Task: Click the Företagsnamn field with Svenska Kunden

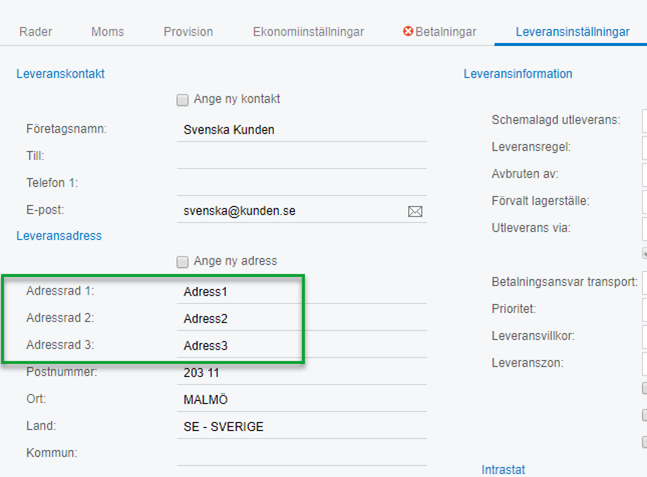Action: click(300, 129)
